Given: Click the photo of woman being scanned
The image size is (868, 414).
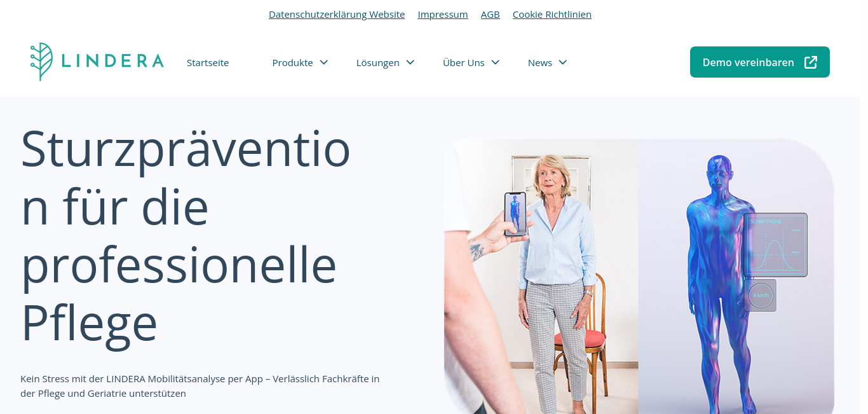Looking at the screenshot, I should pyautogui.click(x=541, y=276).
